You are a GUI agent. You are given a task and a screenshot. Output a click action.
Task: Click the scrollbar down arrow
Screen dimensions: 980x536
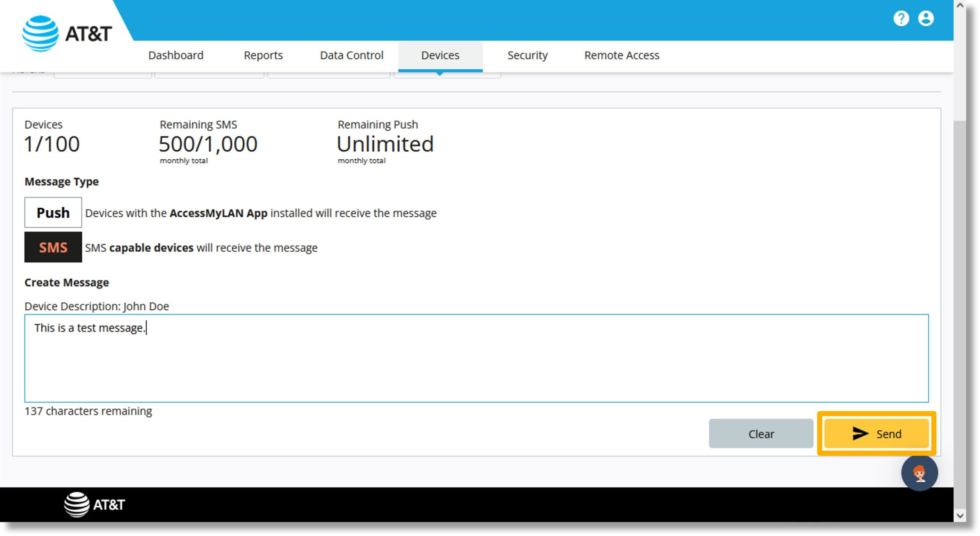tap(960, 516)
